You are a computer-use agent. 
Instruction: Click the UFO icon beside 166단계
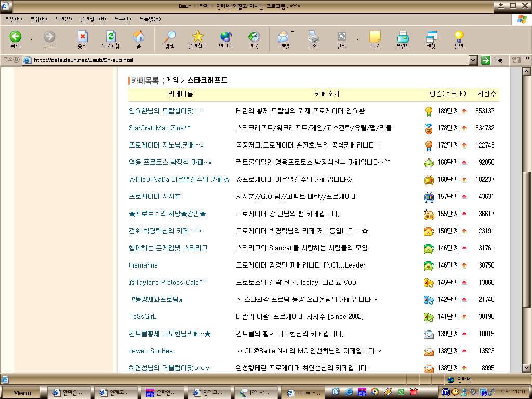[x=429, y=163]
